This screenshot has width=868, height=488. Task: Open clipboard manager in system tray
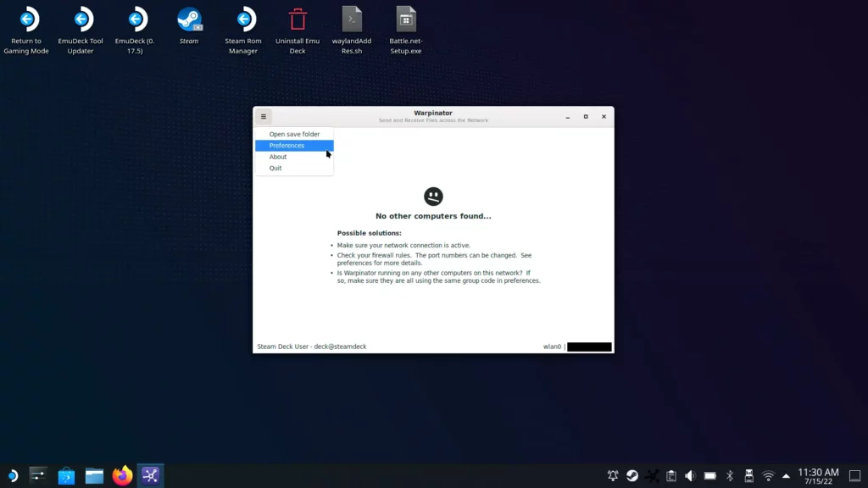(x=671, y=476)
